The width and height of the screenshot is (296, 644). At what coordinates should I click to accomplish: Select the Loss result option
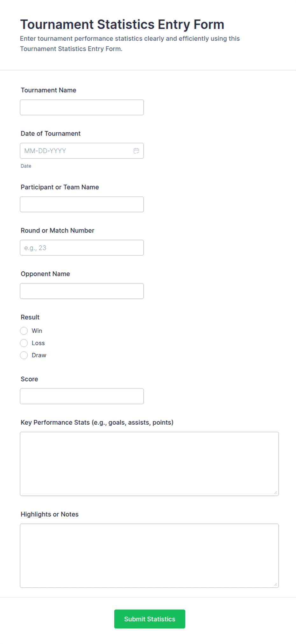tap(24, 343)
